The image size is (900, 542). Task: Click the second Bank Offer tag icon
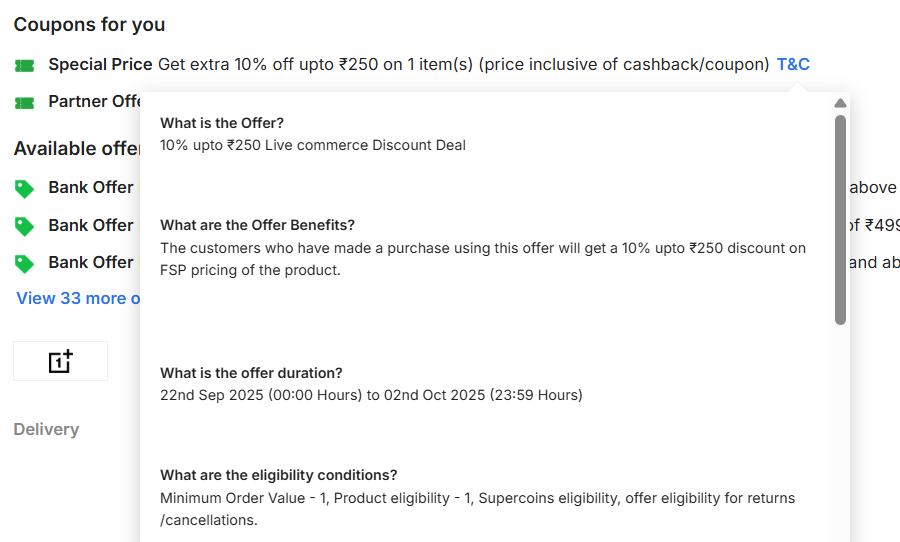[24, 226]
